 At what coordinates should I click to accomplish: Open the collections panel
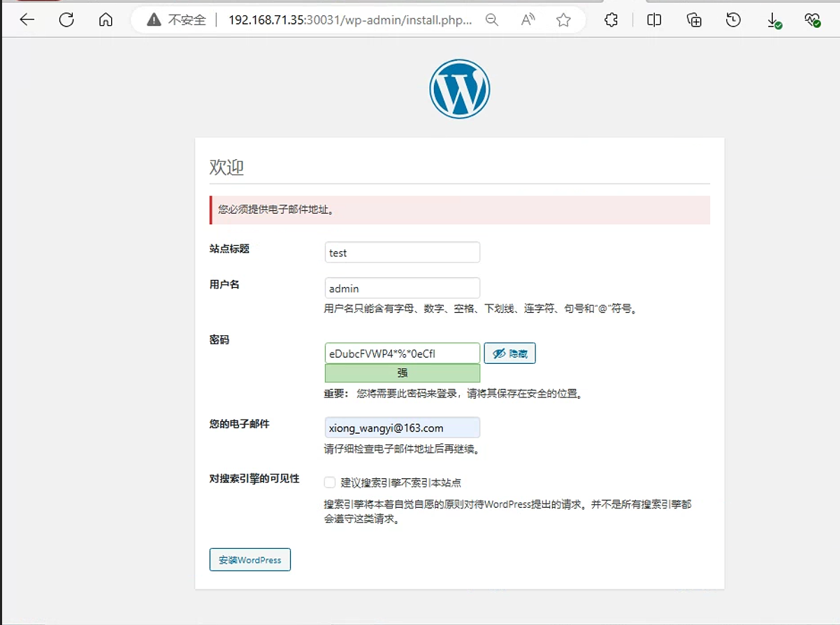[x=694, y=20]
